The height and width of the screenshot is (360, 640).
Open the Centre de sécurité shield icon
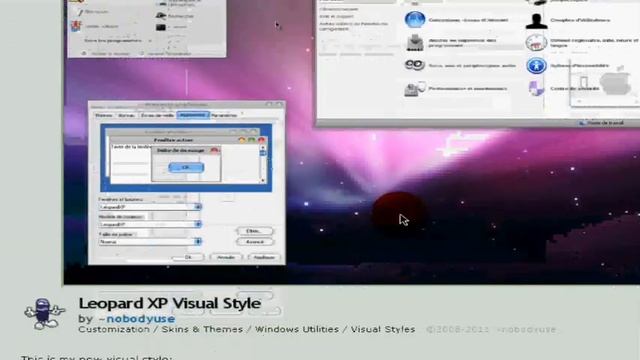[x=536, y=88]
